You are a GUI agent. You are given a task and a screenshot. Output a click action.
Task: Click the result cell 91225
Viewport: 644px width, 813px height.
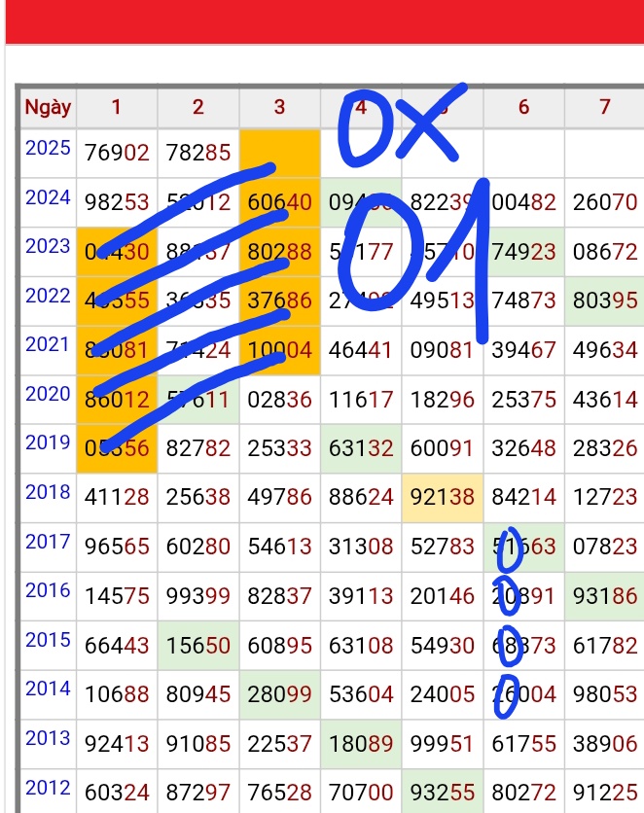pos(605,793)
